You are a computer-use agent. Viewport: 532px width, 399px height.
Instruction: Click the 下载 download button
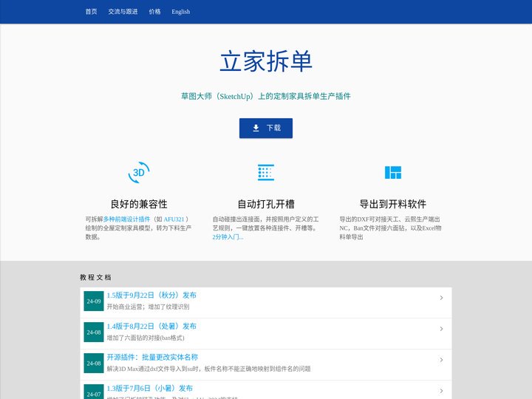coord(266,128)
